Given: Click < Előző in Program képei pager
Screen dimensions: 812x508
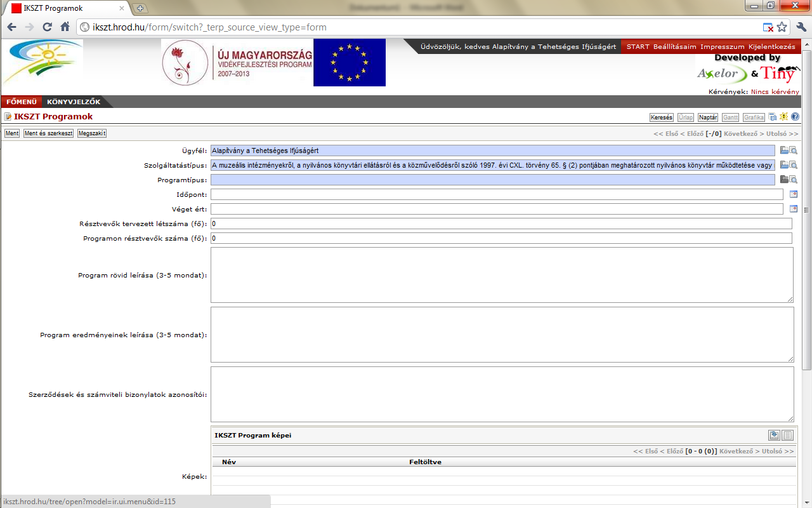Looking at the screenshot, I should click(671, 451).
